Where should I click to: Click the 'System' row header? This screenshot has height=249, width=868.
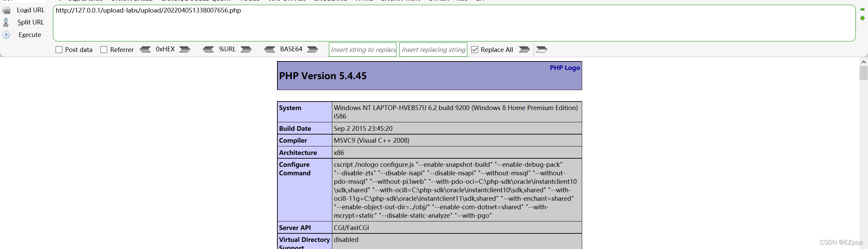point(305,112)
